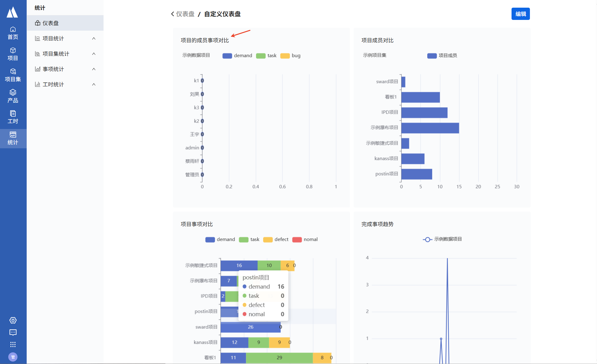Toggle 项目成员 legend in 项目成员对比 chart
Viewport: 597px width, 364px height.
(x=442, y=55)
